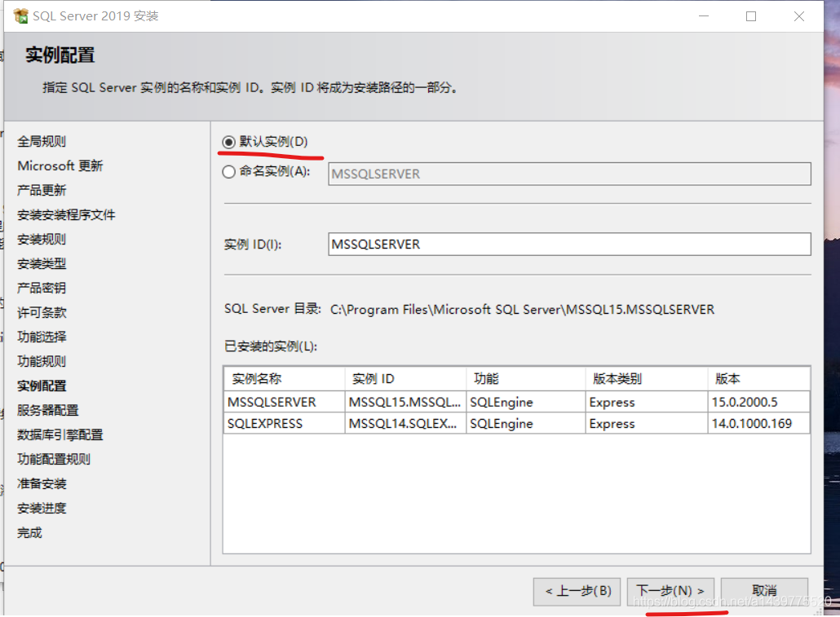Viewport: 840px width, 617px height.
Task: Sort by 实例 ID column header
Action: point(405,379)
